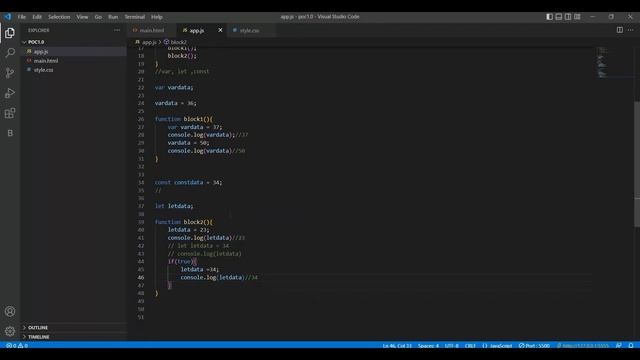Open the Go menu
640x360 pixels.
click(x=98, y=17)
